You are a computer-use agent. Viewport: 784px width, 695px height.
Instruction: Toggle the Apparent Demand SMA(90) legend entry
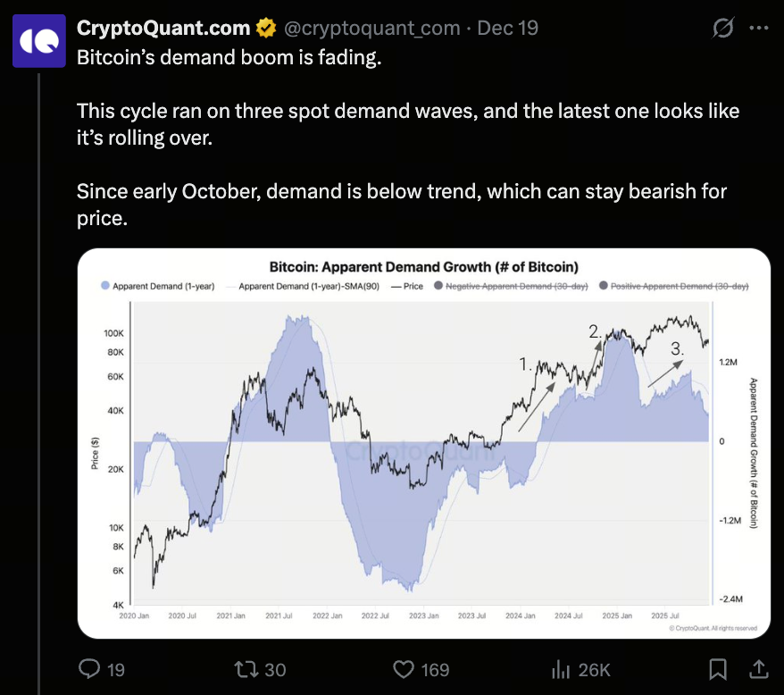coord(308,286)
